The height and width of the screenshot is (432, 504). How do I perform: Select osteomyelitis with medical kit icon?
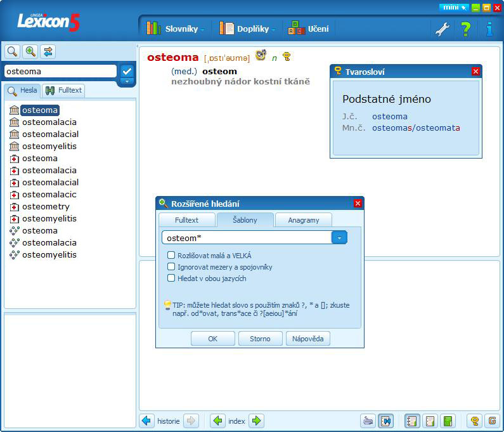coord(49,219)
